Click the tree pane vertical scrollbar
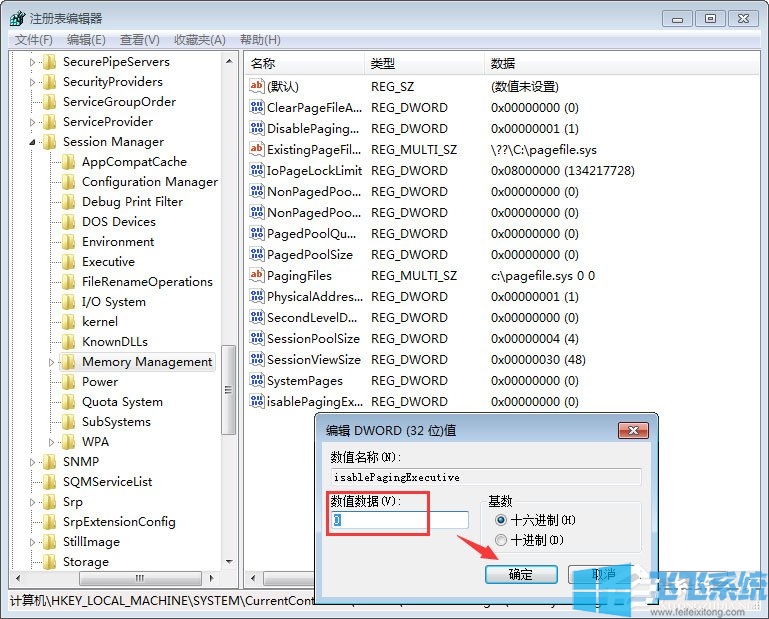769x619 pixels. (x=229, y=390)
